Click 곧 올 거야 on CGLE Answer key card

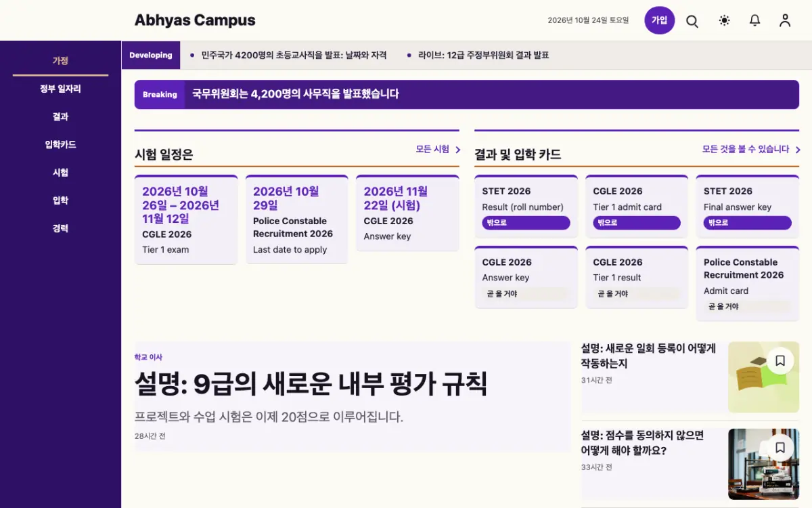pos(526,294)
